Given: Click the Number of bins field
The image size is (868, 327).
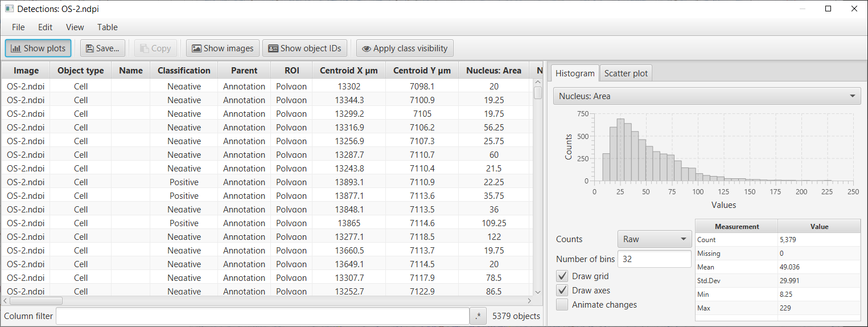Looking at the screenshot, I should (655, 259).
